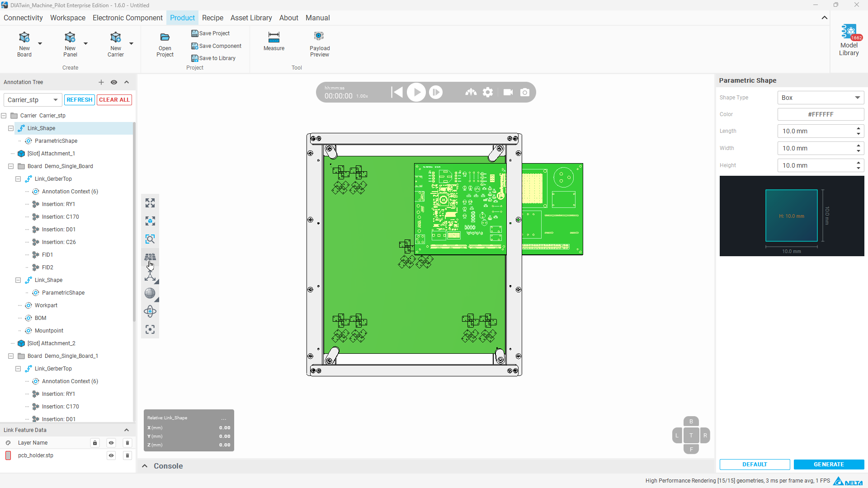Click Save Project
Image resolution: width=868 pixels, height=488 pixels.
(211, 33)
